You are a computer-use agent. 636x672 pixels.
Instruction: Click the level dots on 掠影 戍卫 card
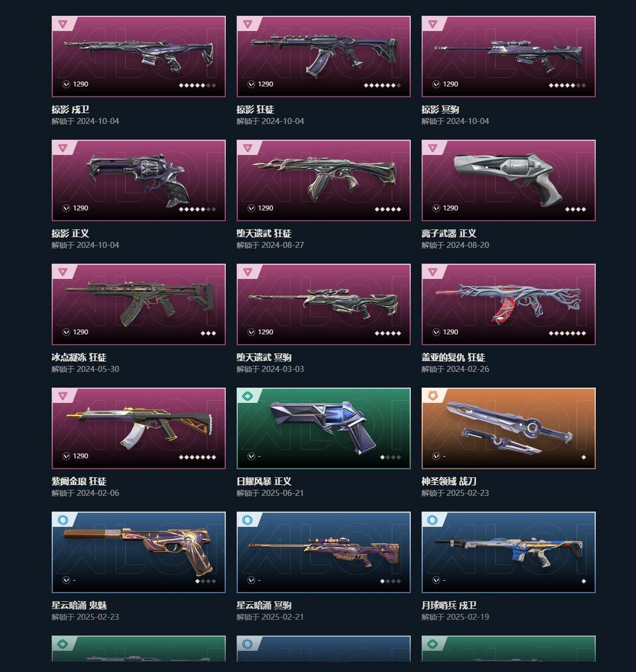coord(197,85)
